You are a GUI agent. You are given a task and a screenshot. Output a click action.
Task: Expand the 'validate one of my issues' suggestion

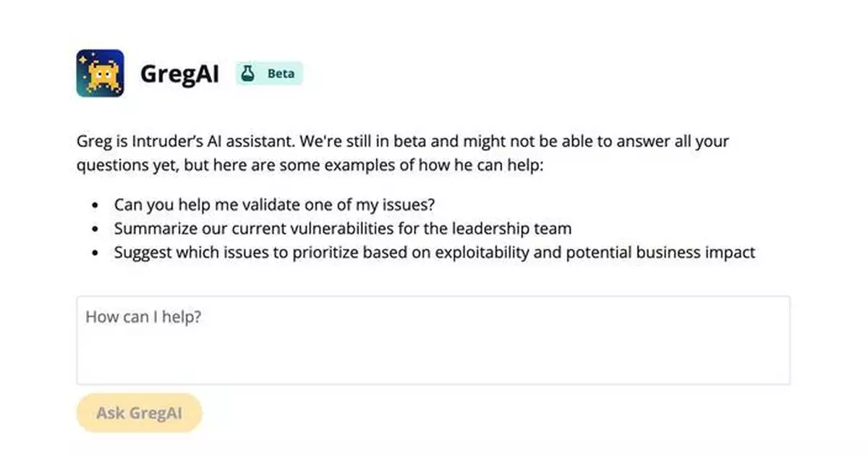(273, 204)
